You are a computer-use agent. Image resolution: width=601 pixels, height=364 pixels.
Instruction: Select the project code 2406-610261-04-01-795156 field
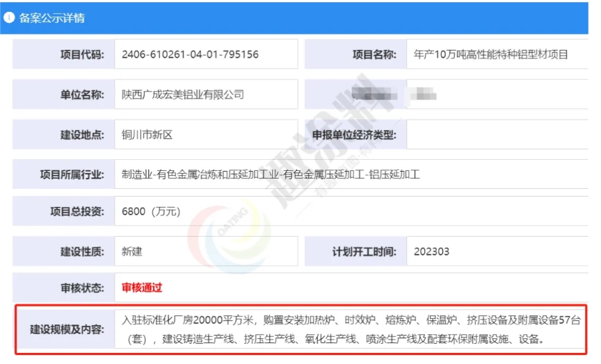(190, 54)
